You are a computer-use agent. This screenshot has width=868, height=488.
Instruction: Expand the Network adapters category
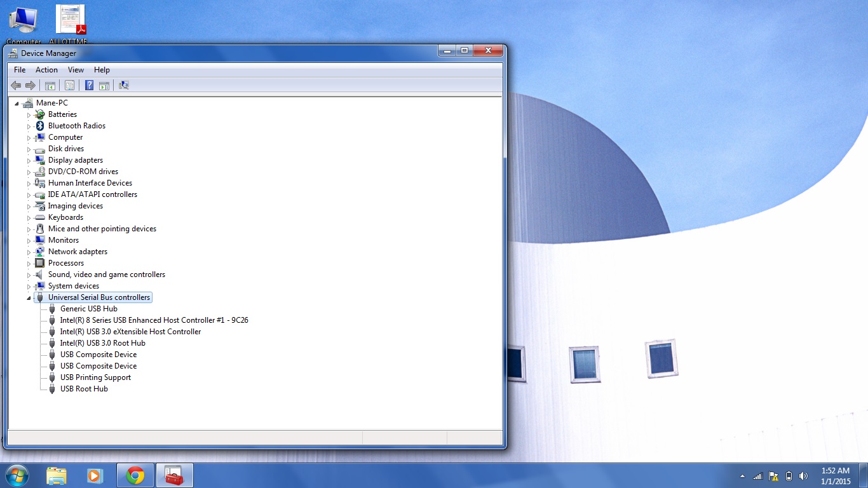(29, 252)
